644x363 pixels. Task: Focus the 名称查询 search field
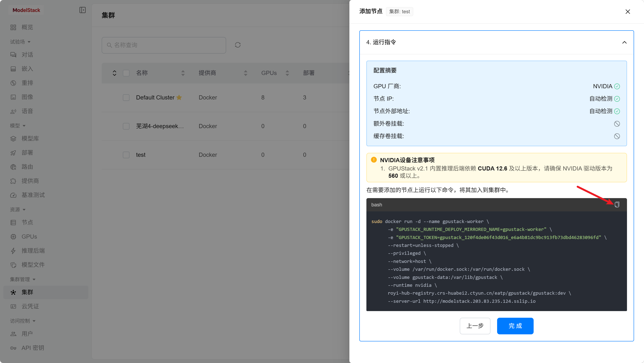click(x=164, y=45)
